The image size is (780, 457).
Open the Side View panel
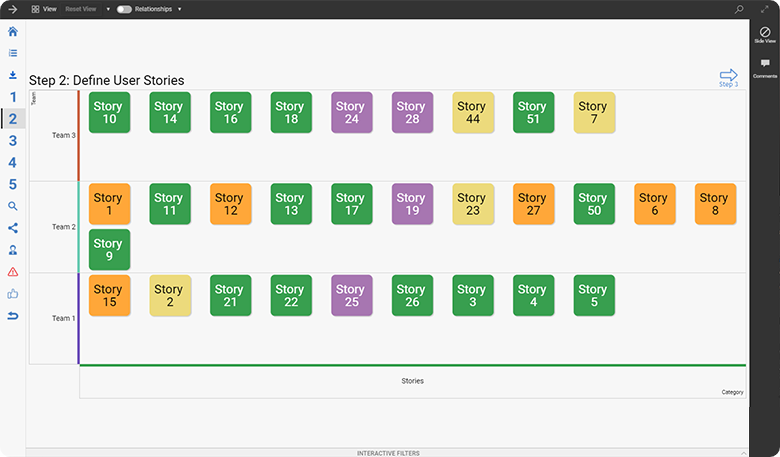pos(765,35)
